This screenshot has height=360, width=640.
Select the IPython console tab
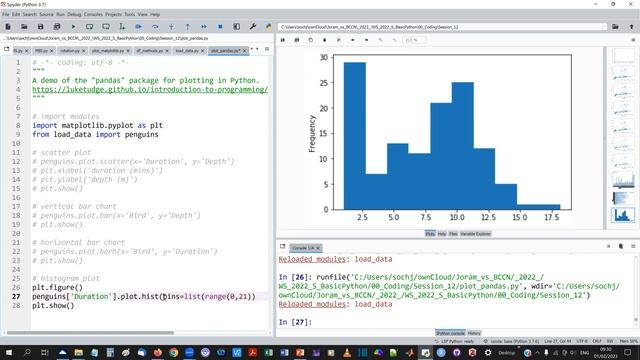450,333
